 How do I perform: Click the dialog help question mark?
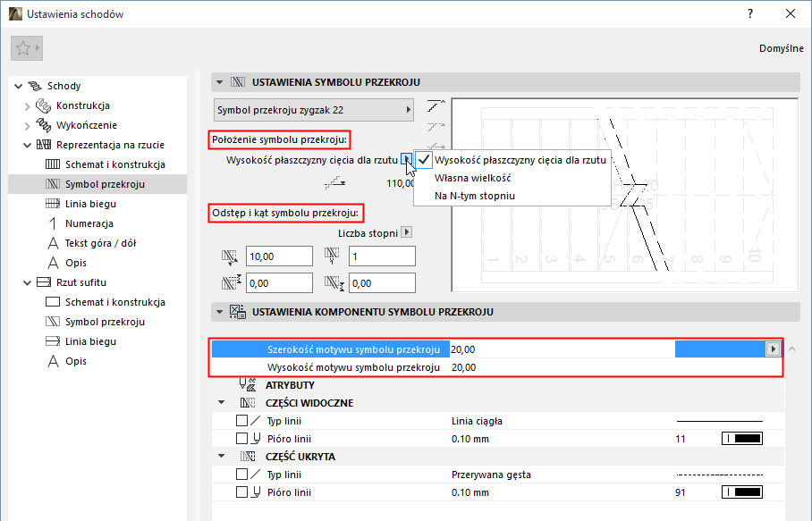click(x=750, y=14)
